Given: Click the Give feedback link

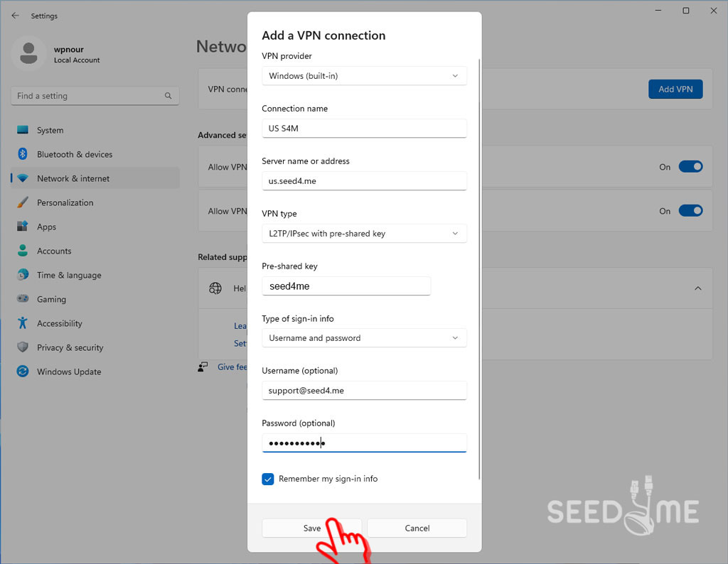Looking at the screenshot, I should click(232, 367).
